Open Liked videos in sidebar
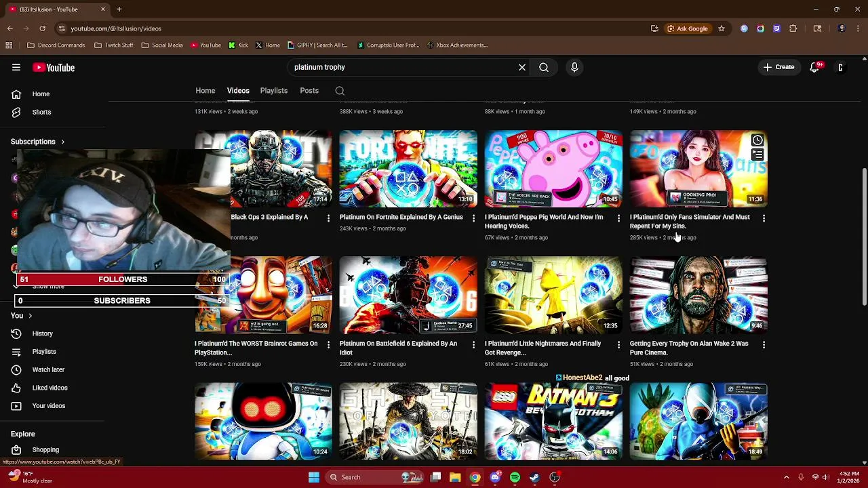The image size is (868, 488). pyautogui.click(x=50, y=388)
